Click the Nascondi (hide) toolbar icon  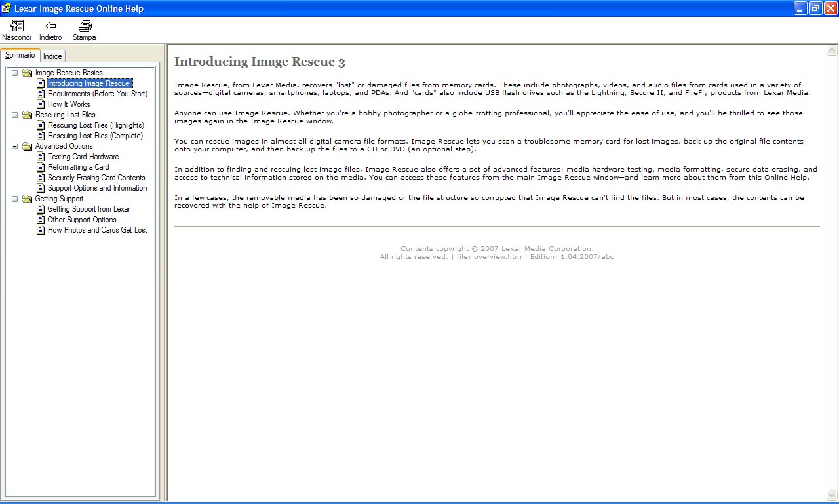pyautogui.click(x=17, y=26)
